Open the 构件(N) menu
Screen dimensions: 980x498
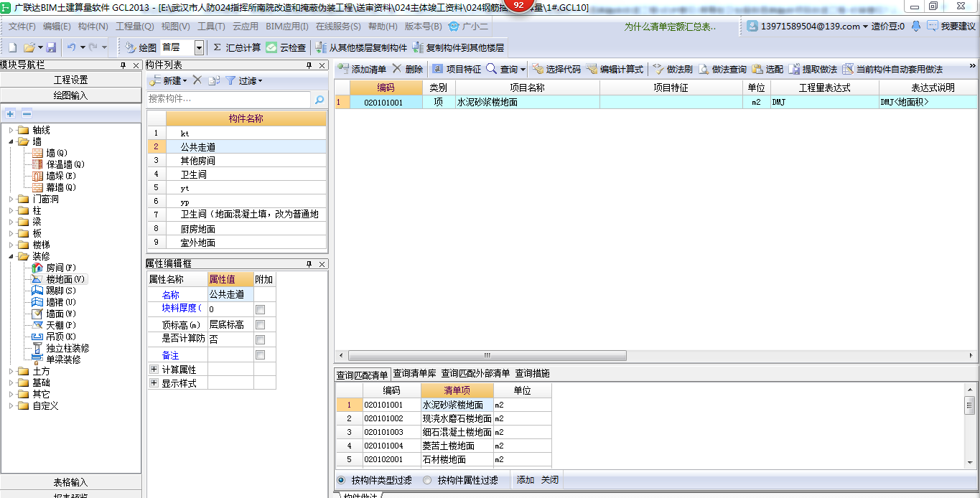(93, 26)
